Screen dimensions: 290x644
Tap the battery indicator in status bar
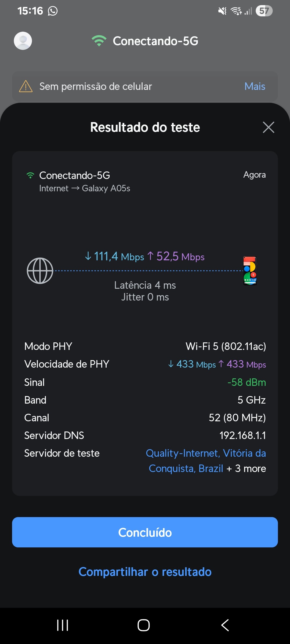click(264, 11)
